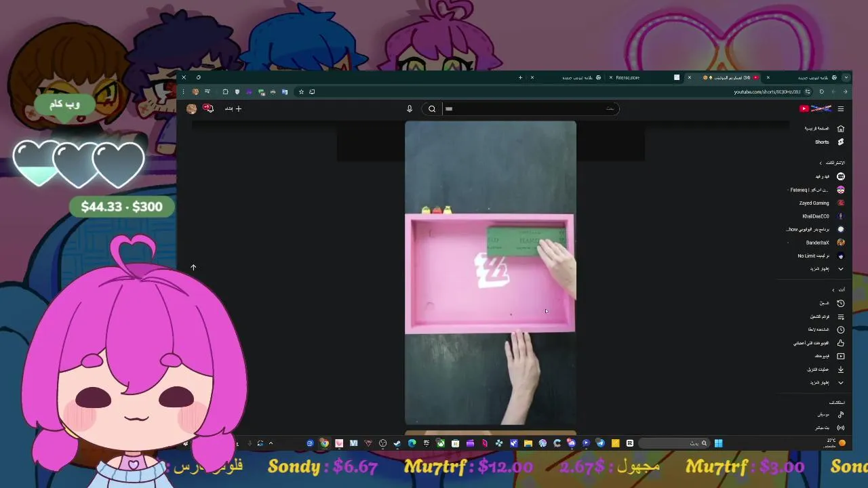The image size is (868, 488).
Task: Open the Windows Start button
Action: coord(718,443)
